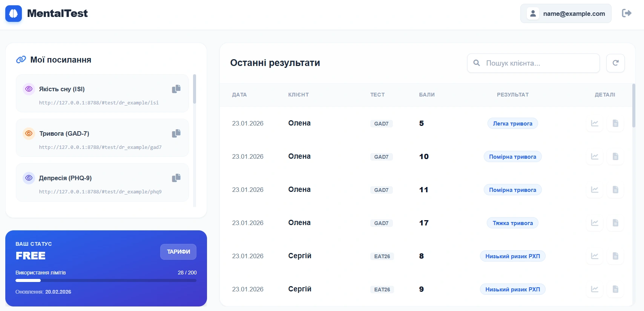Click the links panel scrollbar
Viewport: 644px width, 311px height.
pyautogui.click(x=195, y=89)
